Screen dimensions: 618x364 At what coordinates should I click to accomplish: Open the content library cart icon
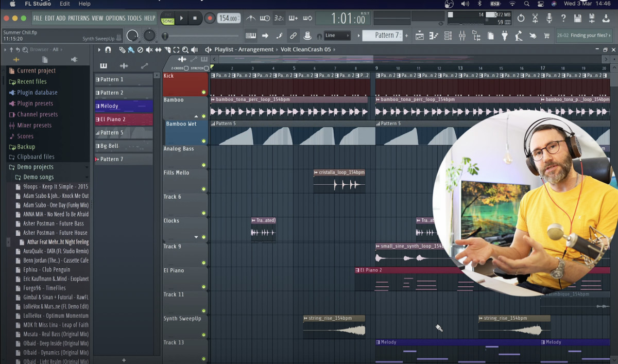(546, 36)
